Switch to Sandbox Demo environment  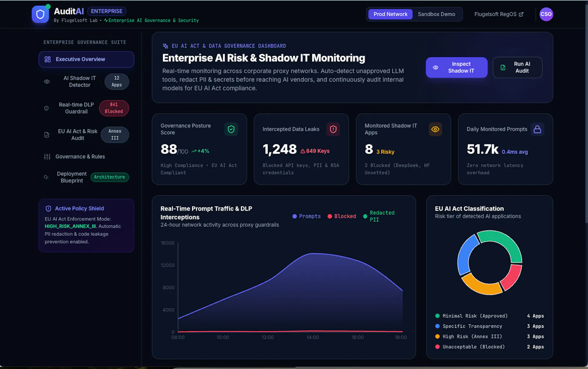(x=436, y=14)
